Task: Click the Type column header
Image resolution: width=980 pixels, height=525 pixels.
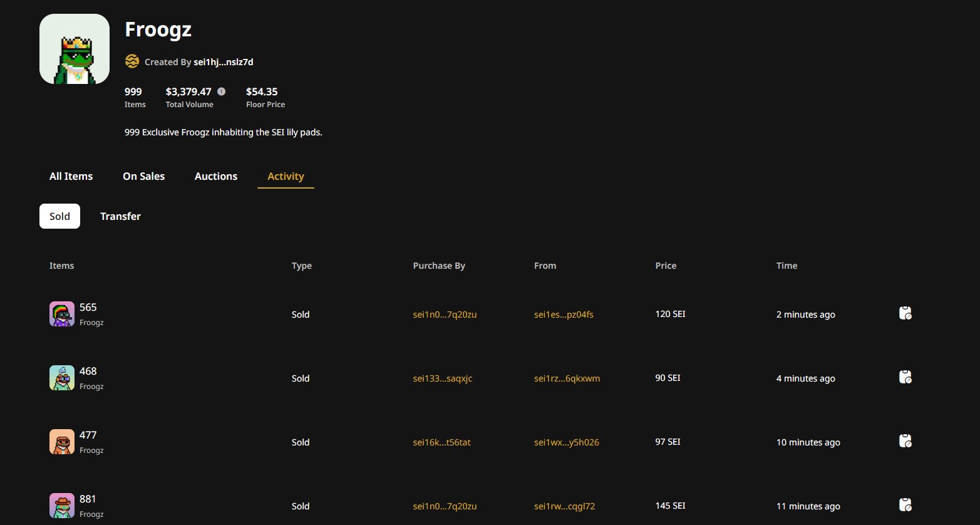Action: point(301,266)
